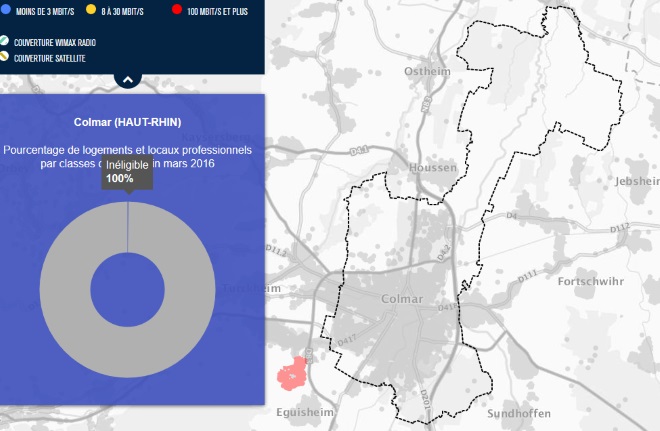Click the blue 'Moins de 3 Mbit/s' dot
The height and width of the screenshot is (431, 660).
[x=6, y=11]
